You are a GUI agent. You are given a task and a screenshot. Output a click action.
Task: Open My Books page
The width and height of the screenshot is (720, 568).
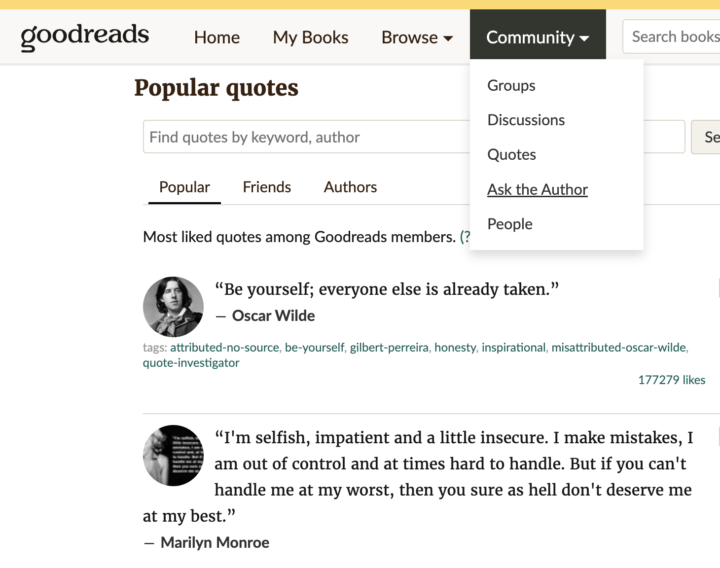tap(310, 38)
